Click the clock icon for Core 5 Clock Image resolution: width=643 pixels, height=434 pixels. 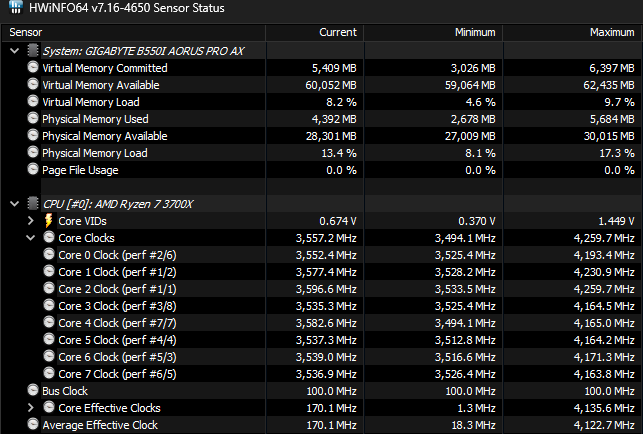[x=49, y=339]
